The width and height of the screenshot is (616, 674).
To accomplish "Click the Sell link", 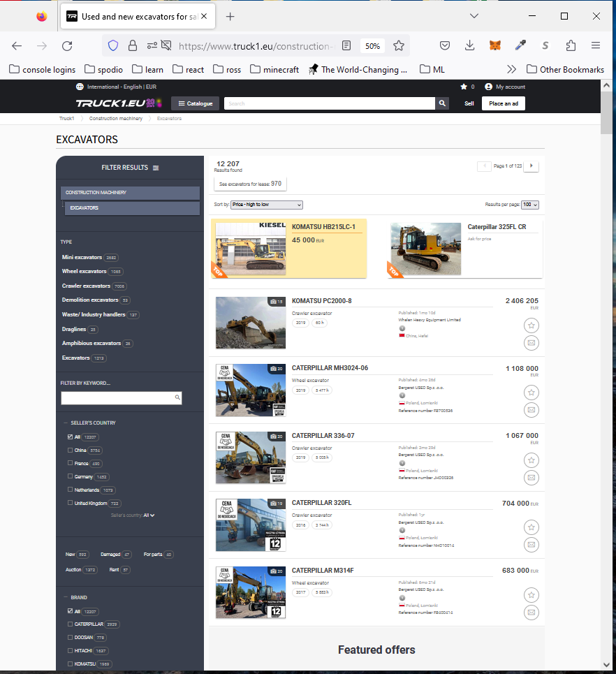I will coord(469,103).
